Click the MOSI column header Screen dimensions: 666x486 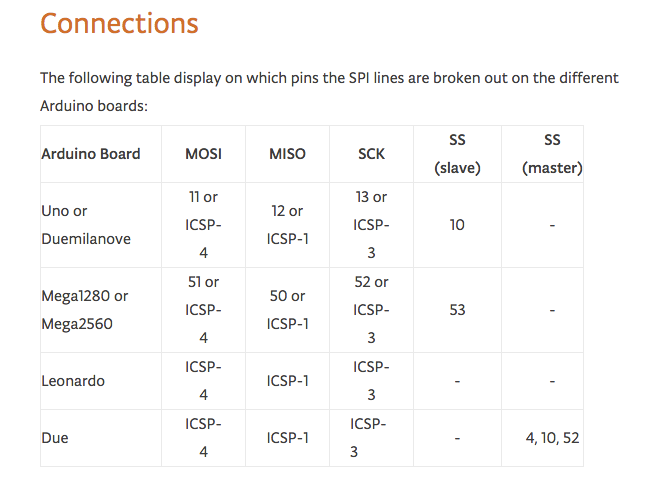coord(203,154)
